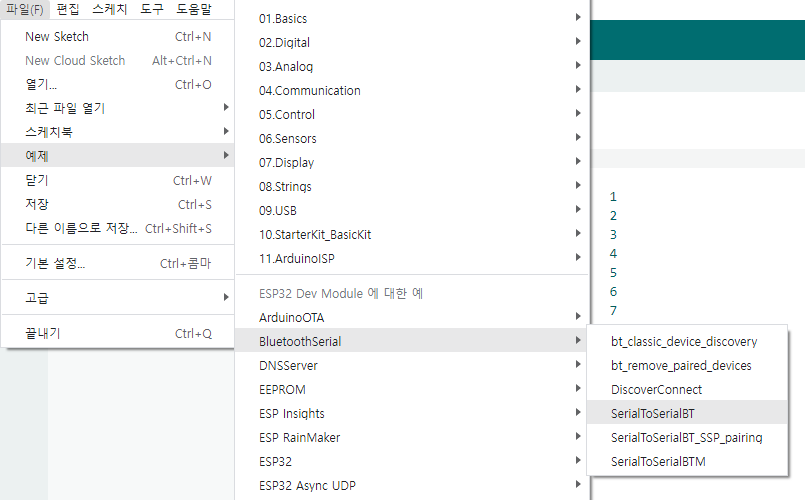805x500 pixels.
Task: Expand ESP RainMaker examples
Action: (x=412, y=437)
